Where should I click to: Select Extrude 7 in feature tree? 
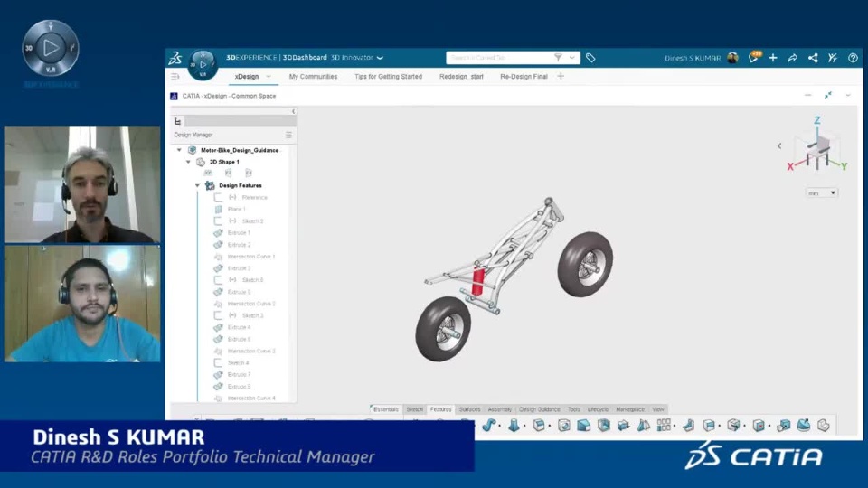pos(239,374)
